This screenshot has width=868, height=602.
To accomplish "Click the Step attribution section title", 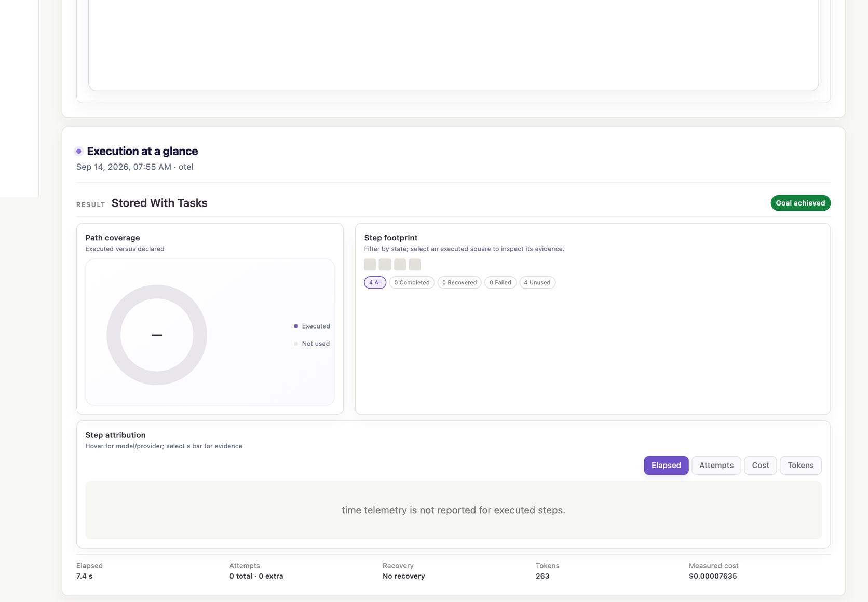I will [115, 435].
